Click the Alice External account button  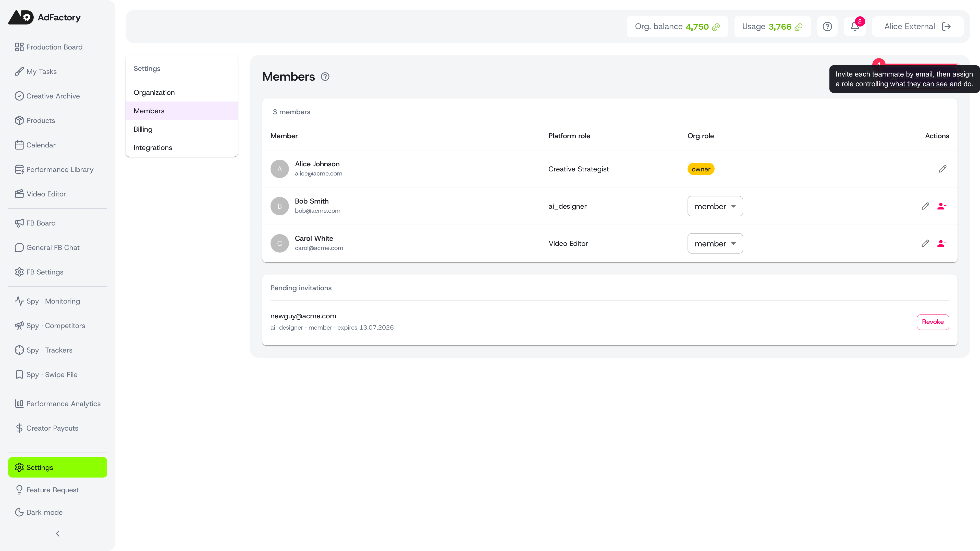click(x=917, y=27)
